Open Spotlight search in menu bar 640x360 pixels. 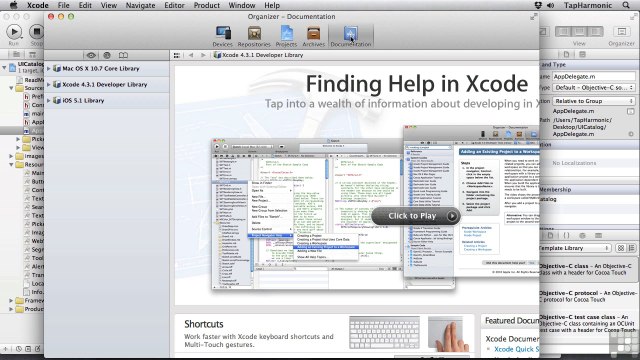click(626, 5)
